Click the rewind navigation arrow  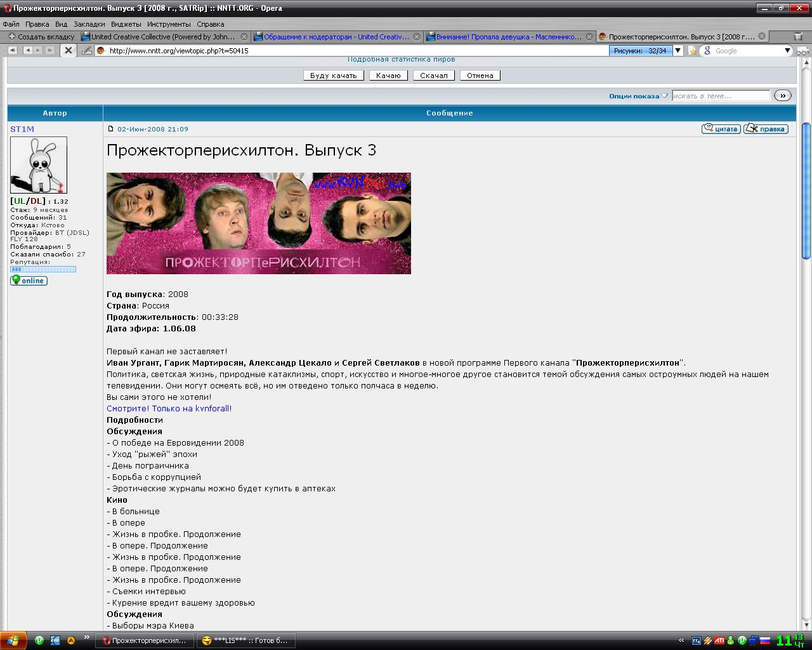12,50
